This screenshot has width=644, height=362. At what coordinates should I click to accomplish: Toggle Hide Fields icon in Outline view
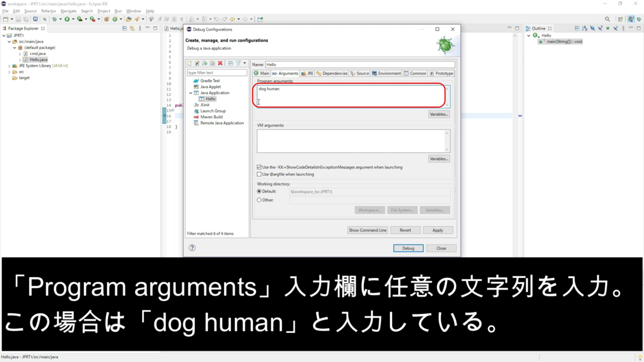click(x=592, y=28)
